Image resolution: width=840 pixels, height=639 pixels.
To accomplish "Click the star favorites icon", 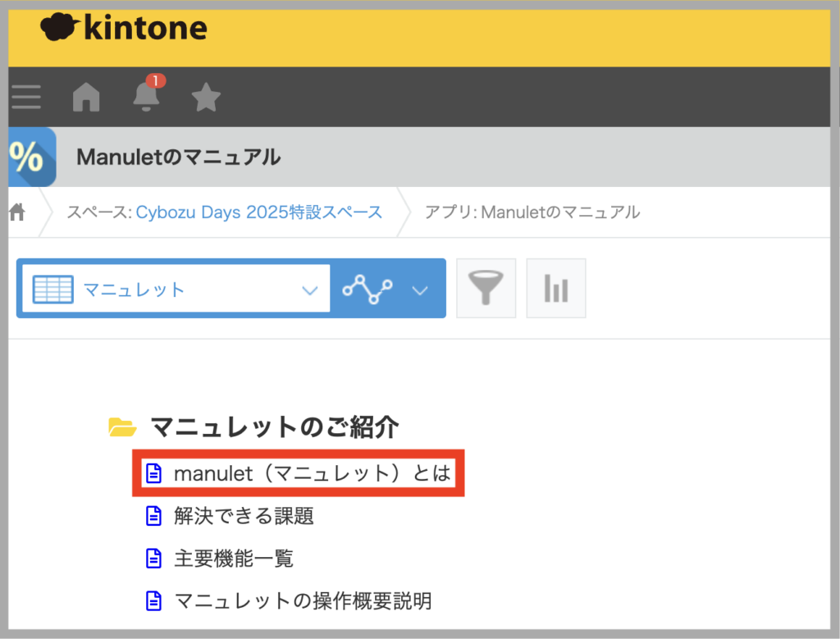I will [206, 98].
